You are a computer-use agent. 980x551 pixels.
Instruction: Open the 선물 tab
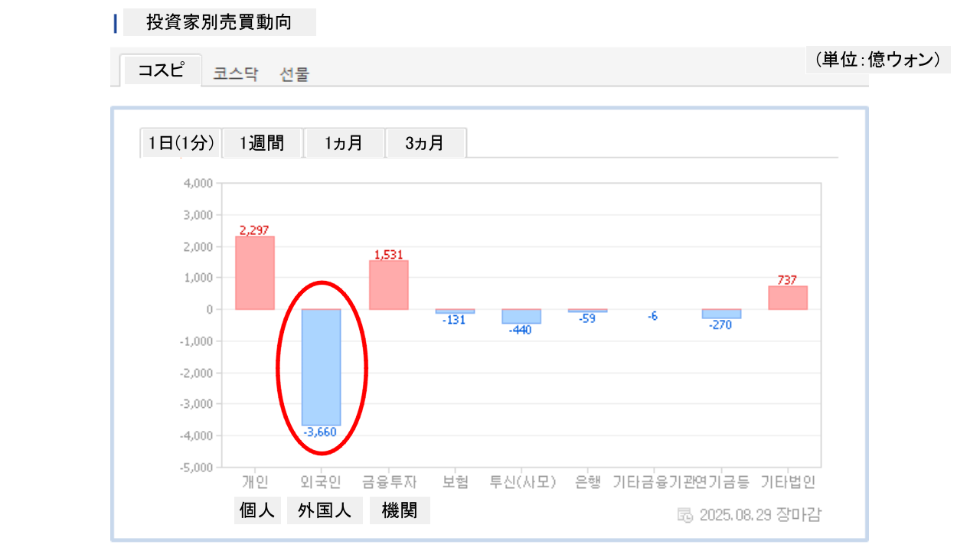[295, 74]
